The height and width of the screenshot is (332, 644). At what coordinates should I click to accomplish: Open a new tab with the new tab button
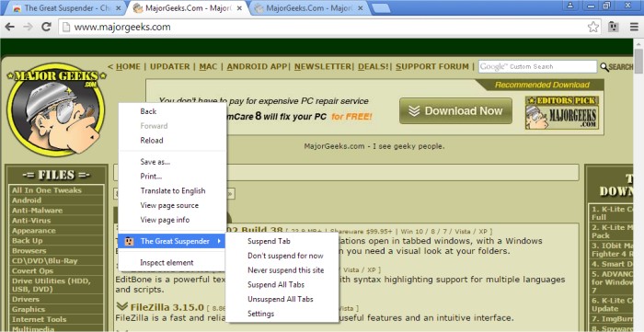(x=381, y=7)
